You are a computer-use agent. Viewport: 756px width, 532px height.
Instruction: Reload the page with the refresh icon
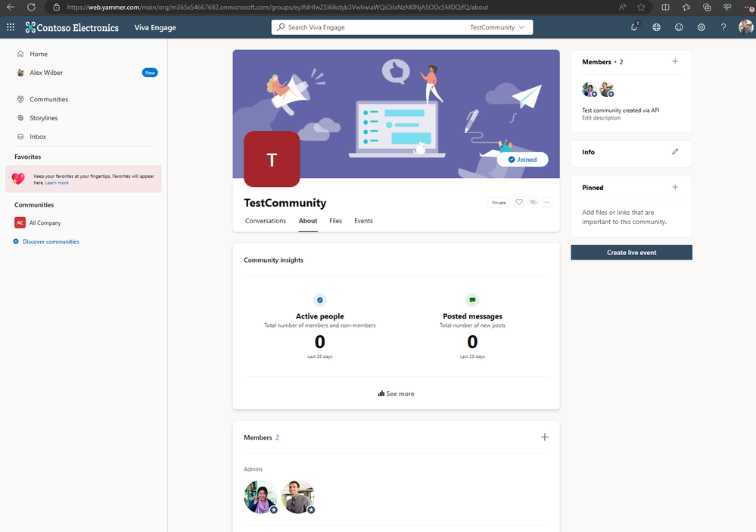31,8
